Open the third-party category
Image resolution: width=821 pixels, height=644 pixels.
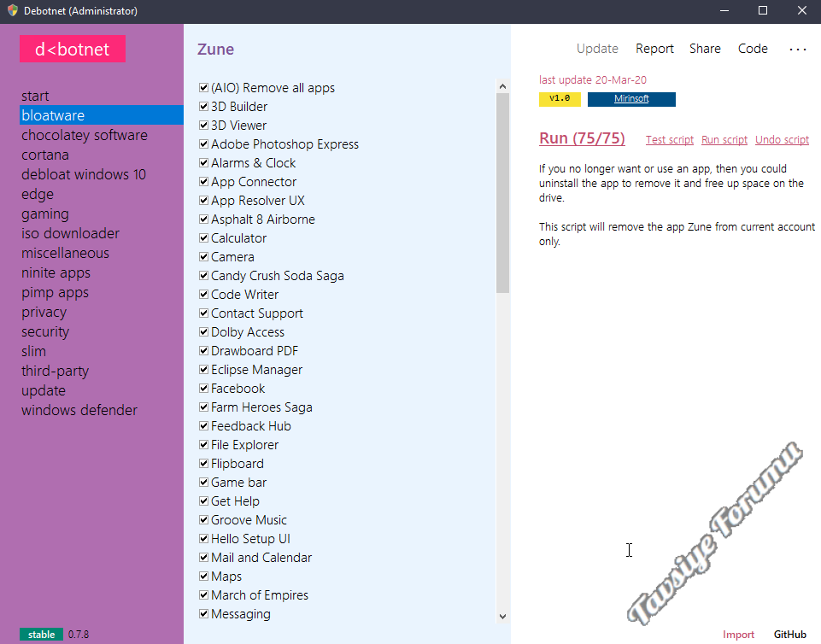coord(55,371)
